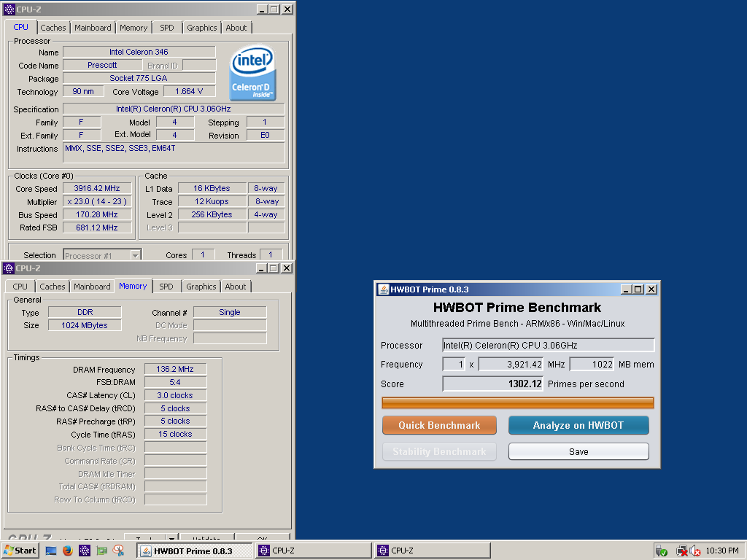Click the FSB:DRAM 5:4 value

(x=175, y=382)
